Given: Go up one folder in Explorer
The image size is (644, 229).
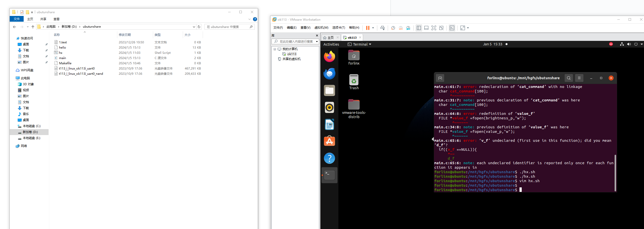Looking at the screenshot, I should point(33,27).
